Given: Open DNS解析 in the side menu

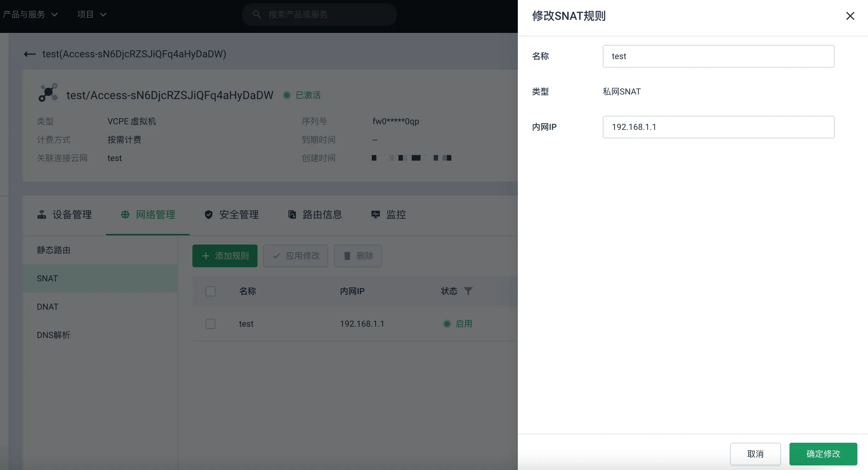Looking at the screenshot, I should [x=100, y=335].
